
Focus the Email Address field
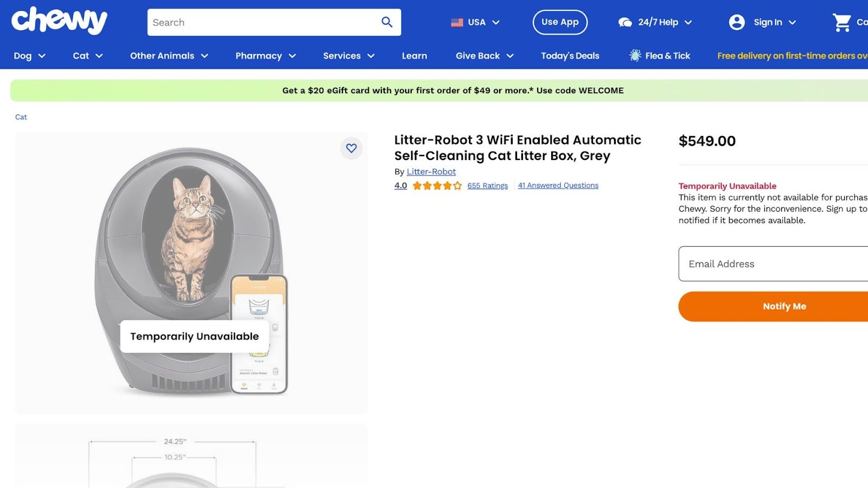774,264
